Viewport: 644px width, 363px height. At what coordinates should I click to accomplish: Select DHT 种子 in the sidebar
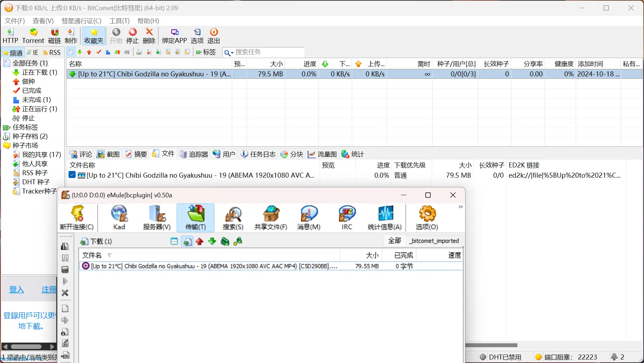pos(32,182)
